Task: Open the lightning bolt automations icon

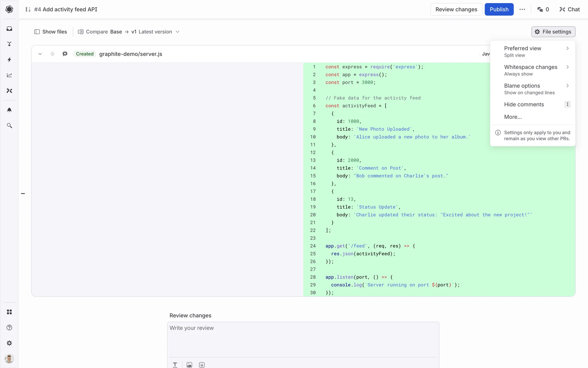Action: (x=9, y=59)
